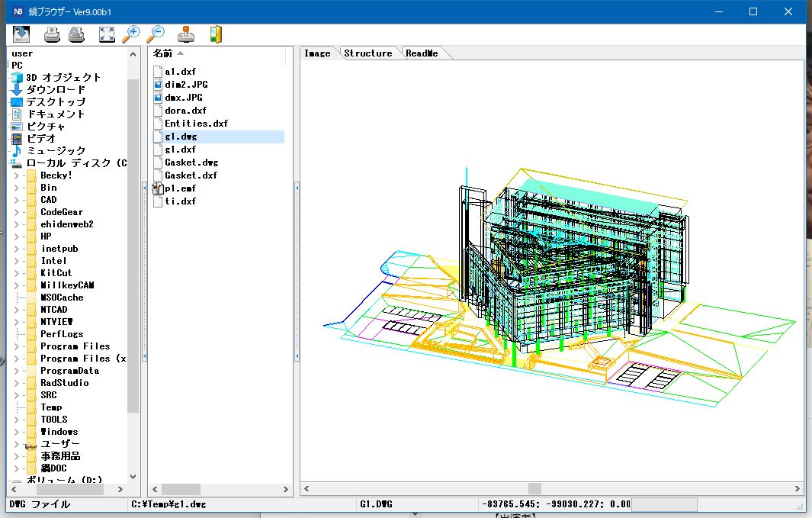
Task: Open the ReadMe tab
Action: coord(422,53)
